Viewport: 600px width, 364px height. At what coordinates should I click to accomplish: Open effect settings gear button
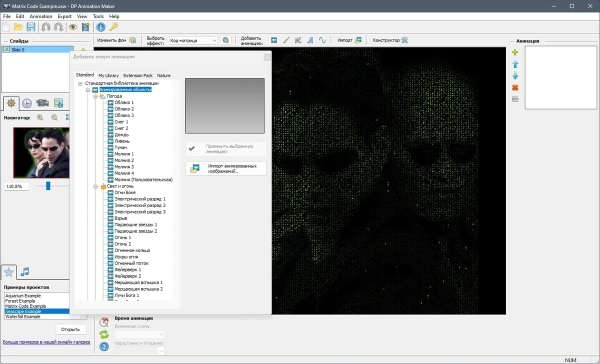(x=225, y=40)
